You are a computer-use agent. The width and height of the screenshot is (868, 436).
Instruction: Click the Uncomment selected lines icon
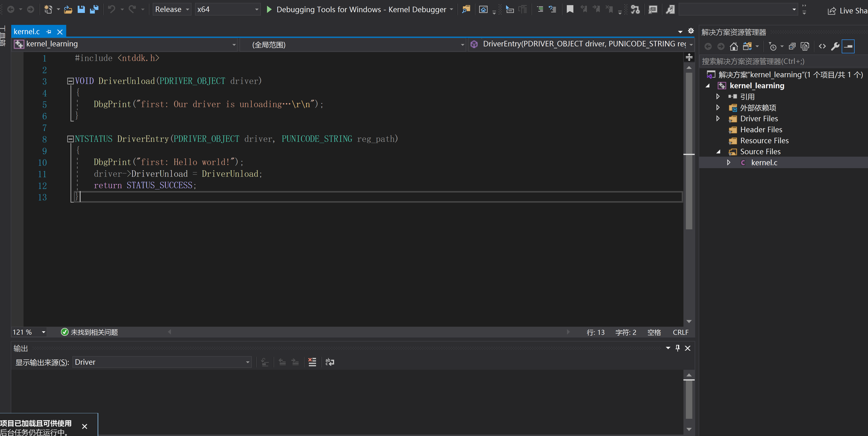(553, 9)
